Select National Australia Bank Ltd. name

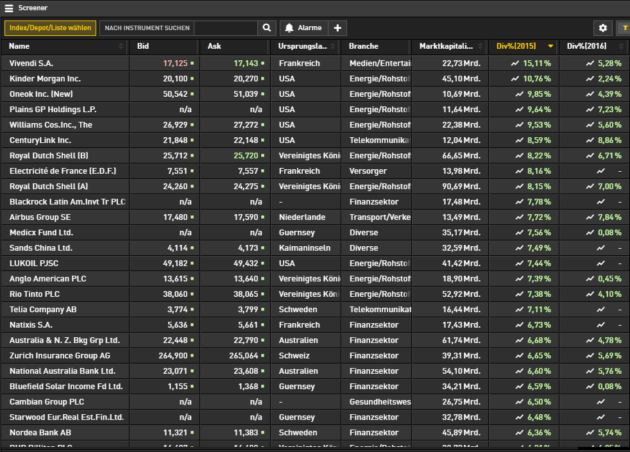click(x=62, y=371)
